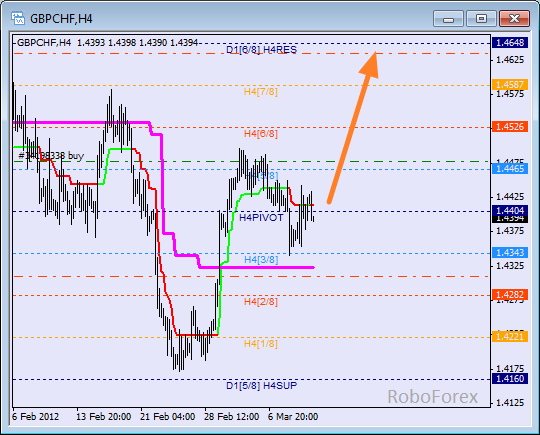
Task: Click the H4PIVOT level label
Action: pyautogui.click(x=261, y=218)
